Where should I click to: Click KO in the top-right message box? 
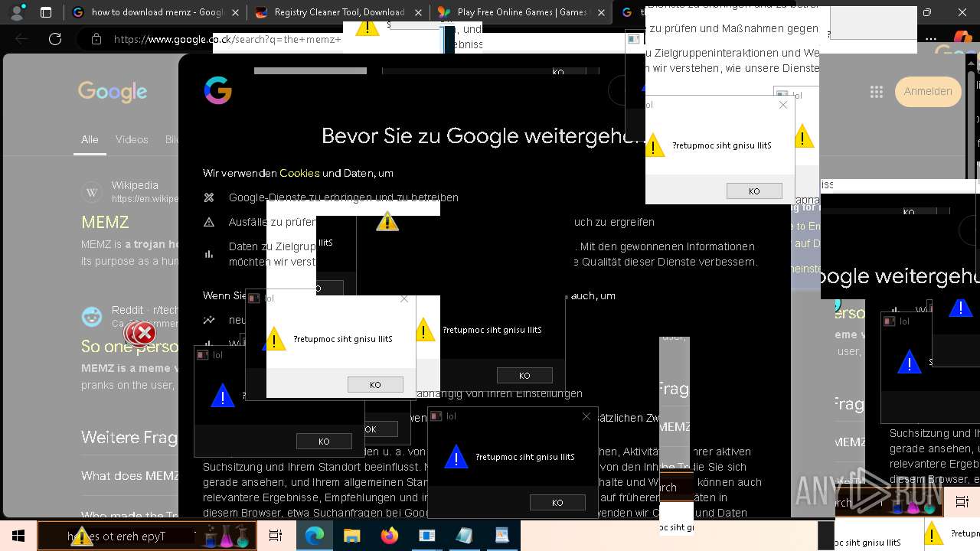point(754,191)
